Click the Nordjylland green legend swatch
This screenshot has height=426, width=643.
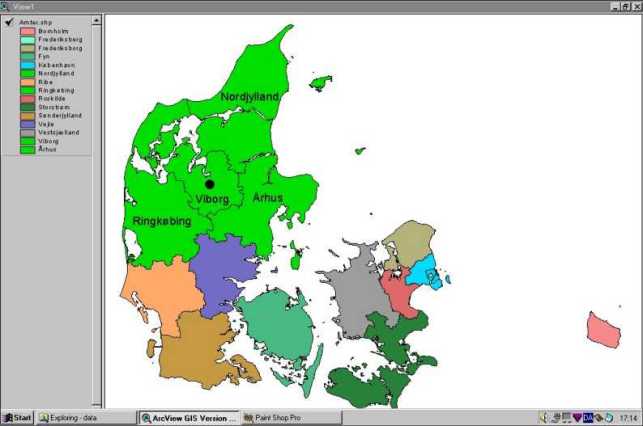click(27, 74)
